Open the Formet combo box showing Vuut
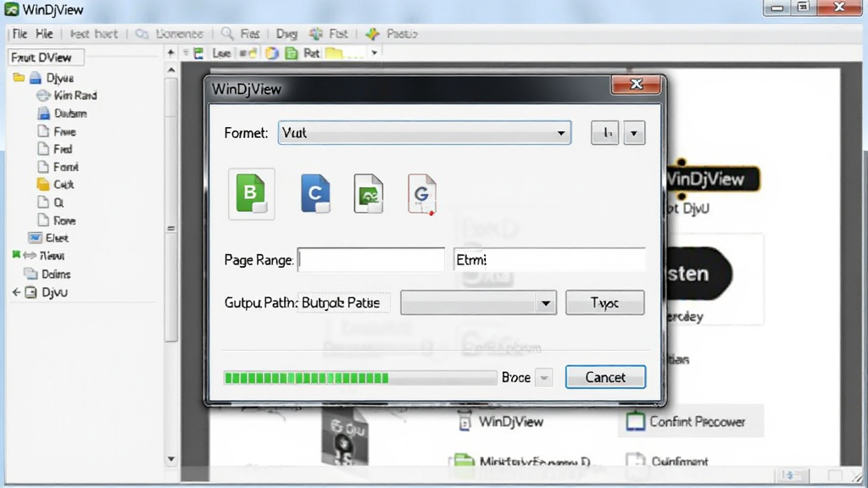Image resolution: width=868 pixels, height=488 pixels. (425, 133)
